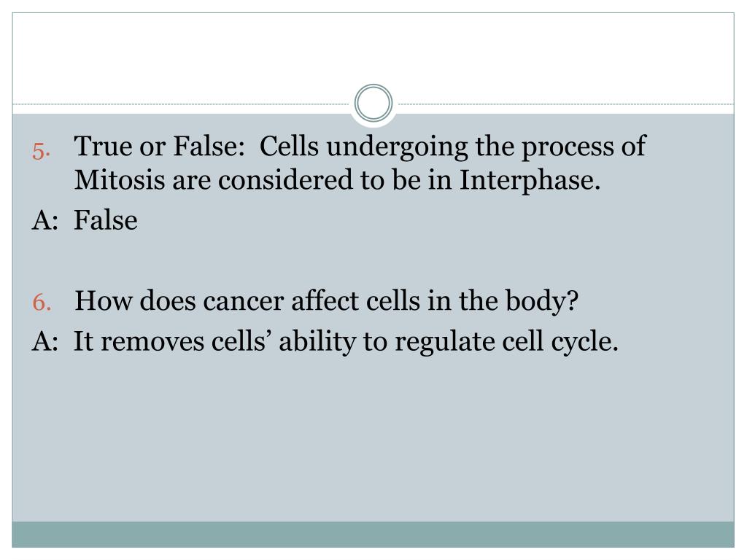Click the phrase 'regulate cell cycle'

(x=506, y=342)
